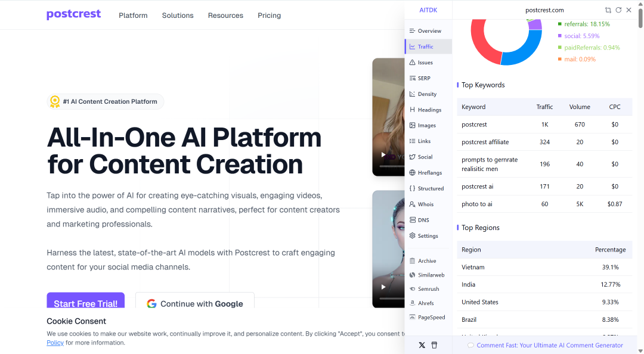
Task: Open the SERP sidebar item
Action: [428, 78]
